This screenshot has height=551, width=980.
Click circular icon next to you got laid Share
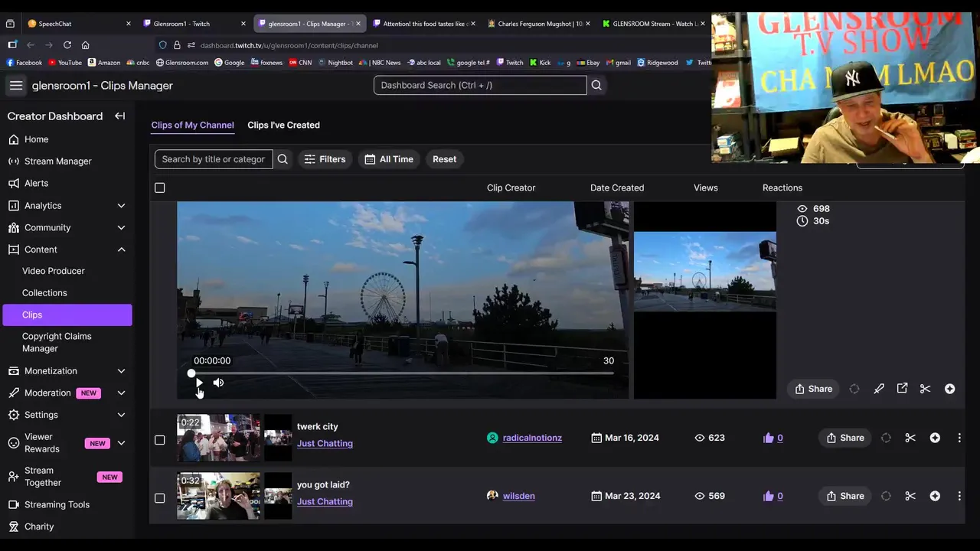point(886,496)
